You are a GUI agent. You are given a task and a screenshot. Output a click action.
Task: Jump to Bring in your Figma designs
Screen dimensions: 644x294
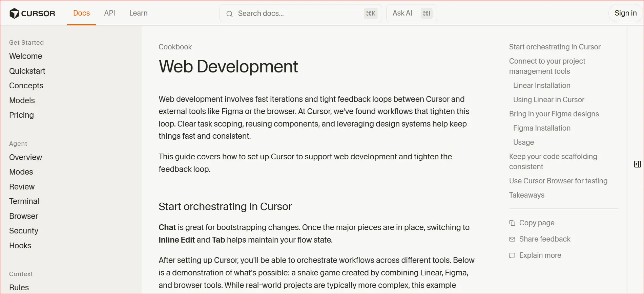pos(554,114)
